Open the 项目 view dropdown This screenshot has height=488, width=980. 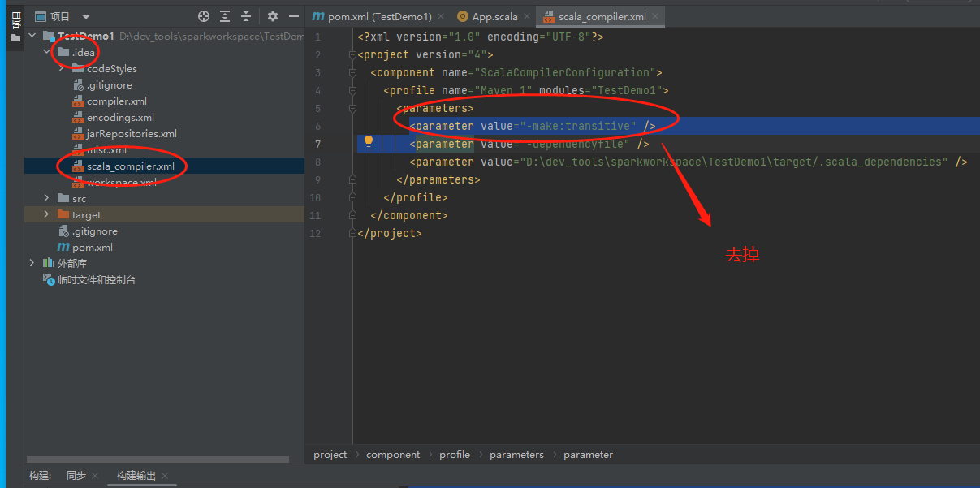86,17
